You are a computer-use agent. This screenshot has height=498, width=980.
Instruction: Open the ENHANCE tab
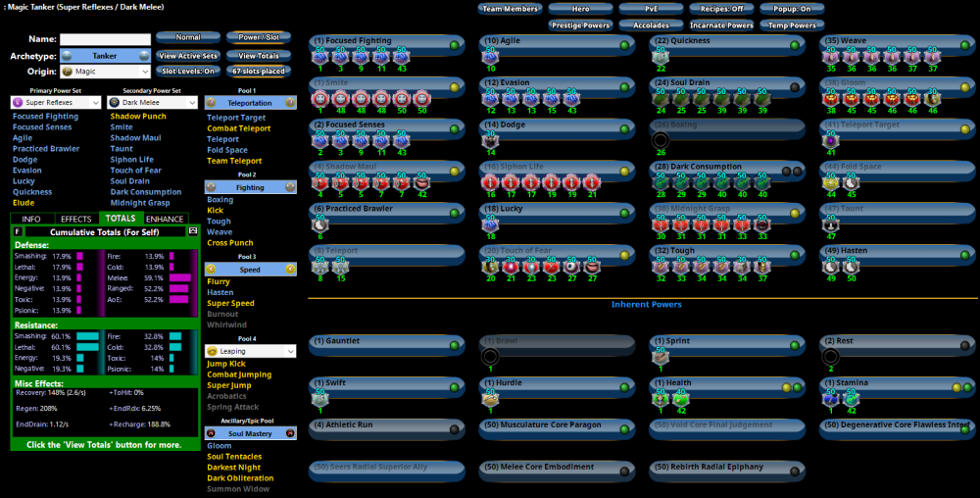click(x=166, y=219)
